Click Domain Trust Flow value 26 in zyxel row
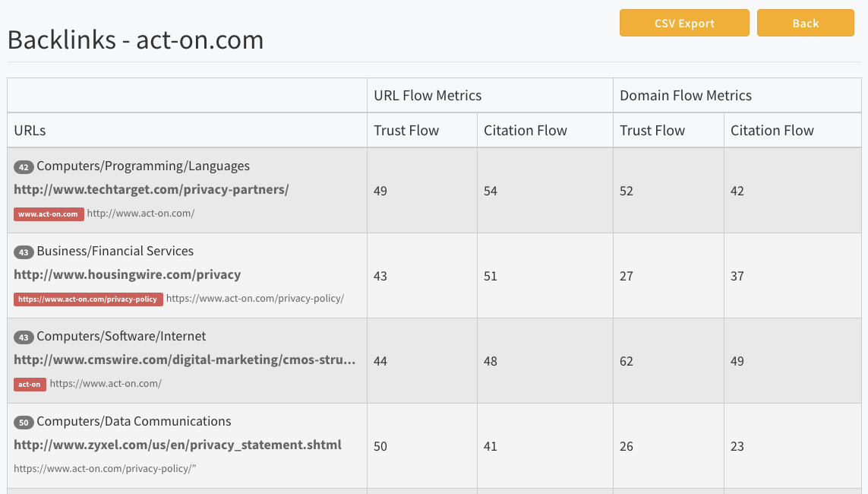 [x=627, y=446]
